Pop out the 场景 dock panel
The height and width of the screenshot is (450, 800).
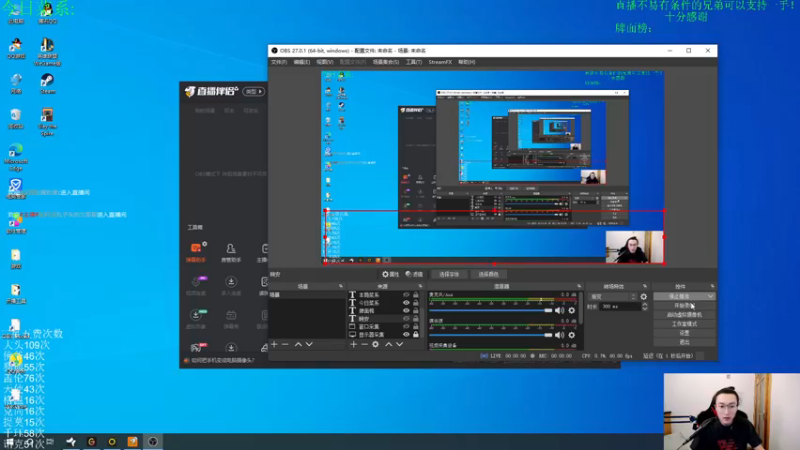pos(341,286)
